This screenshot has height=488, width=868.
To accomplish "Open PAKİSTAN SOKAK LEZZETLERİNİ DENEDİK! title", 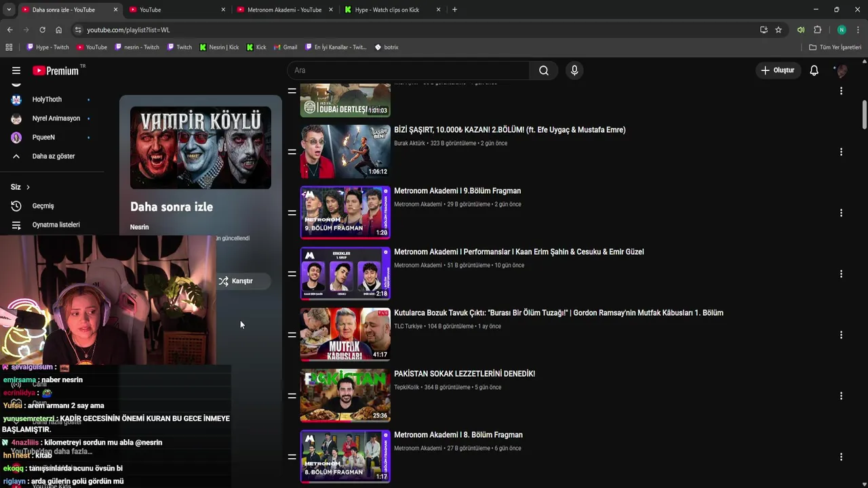I will coord(465,373).
